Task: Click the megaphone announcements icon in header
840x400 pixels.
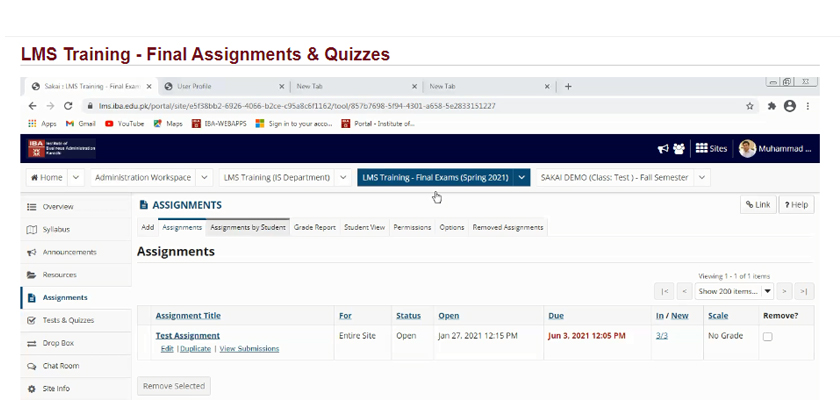Action: click(663, 149)
